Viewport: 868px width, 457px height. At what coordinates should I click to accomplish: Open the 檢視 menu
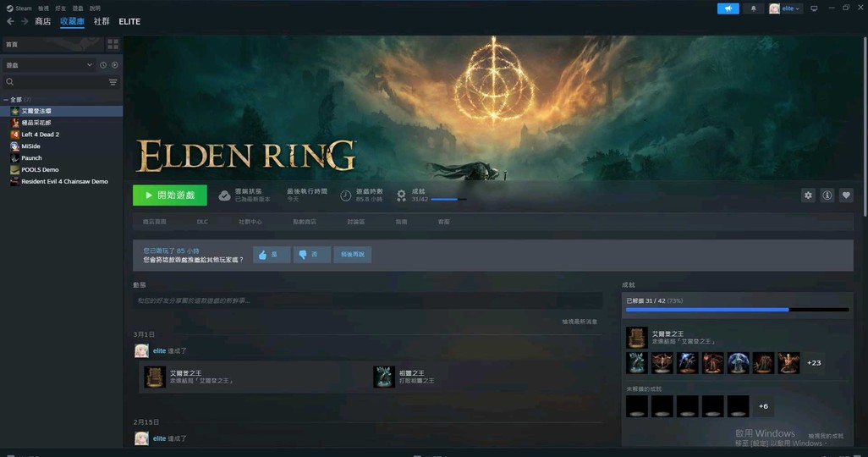[x=43, y=8]
